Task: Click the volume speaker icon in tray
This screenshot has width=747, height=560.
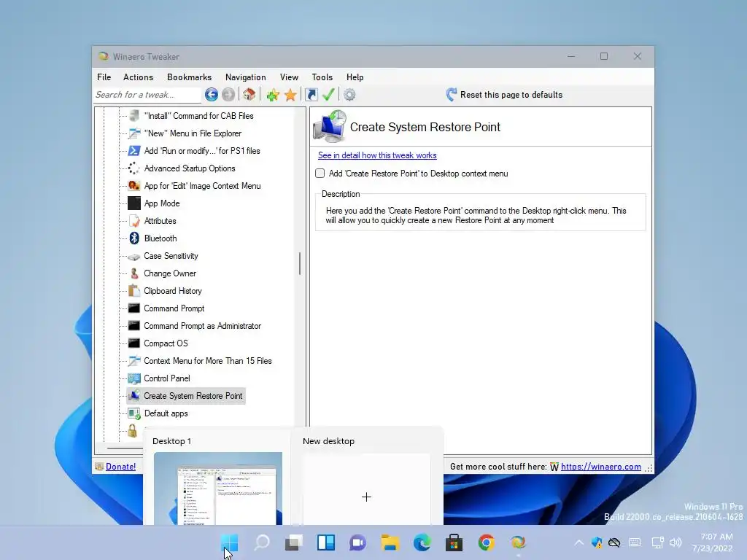Action: [x=676, y=542]
